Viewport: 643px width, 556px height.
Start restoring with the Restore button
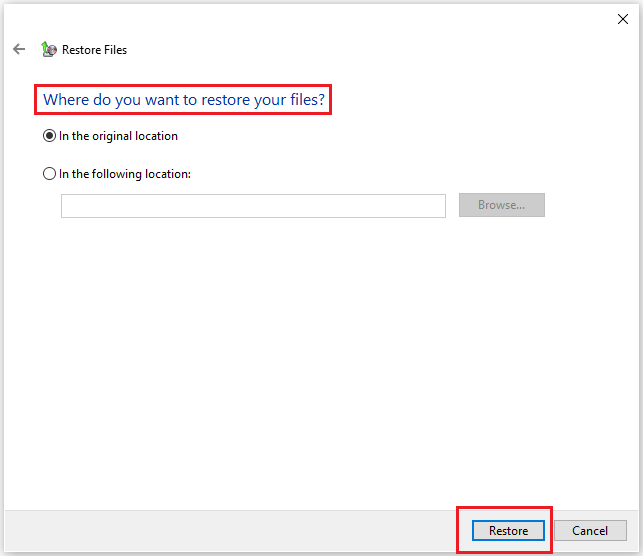click(x=508, y=531)
